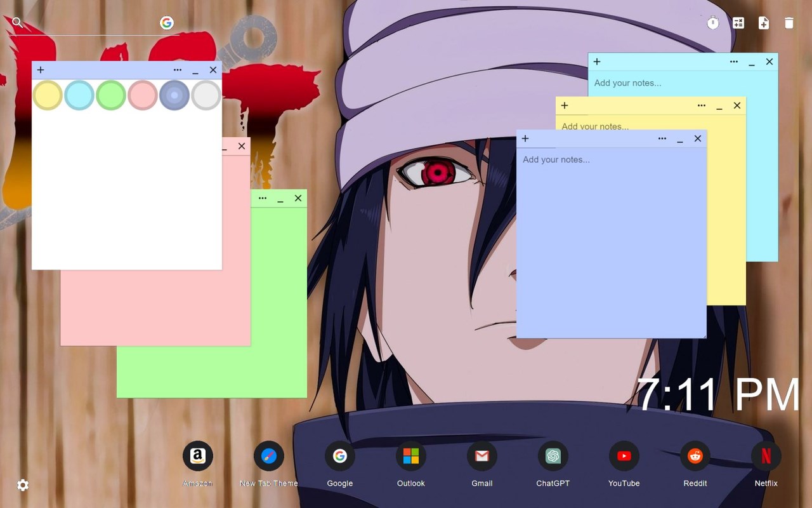The width and height of the screenshot is (812, 508).
Task: Close the cyan note
Action: pos(769,62)
